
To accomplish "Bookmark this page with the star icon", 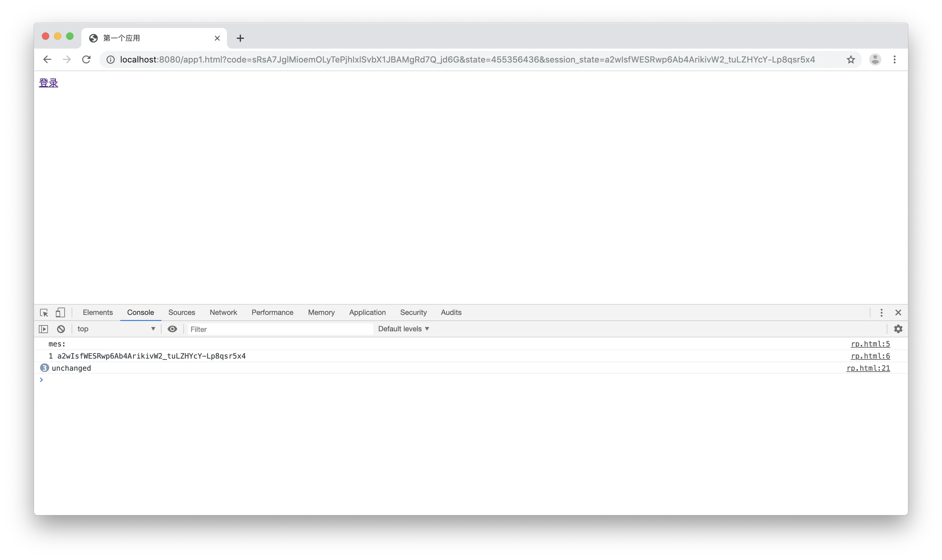I will tap(851, 59).
